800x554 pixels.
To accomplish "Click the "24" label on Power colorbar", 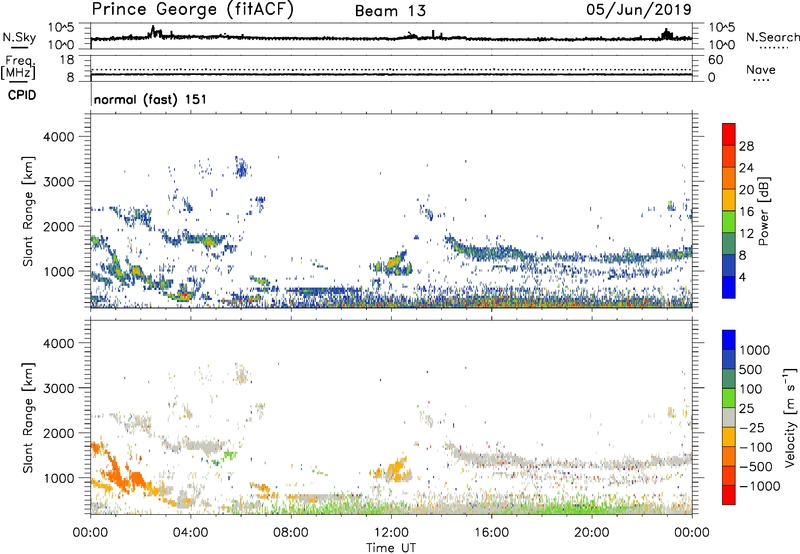I will tap(746, 168).
